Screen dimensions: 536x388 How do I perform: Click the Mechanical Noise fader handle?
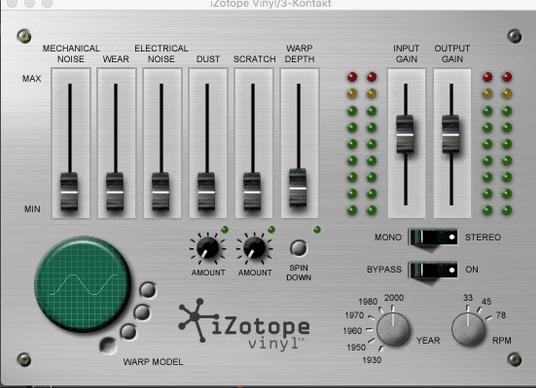[69, 192]
